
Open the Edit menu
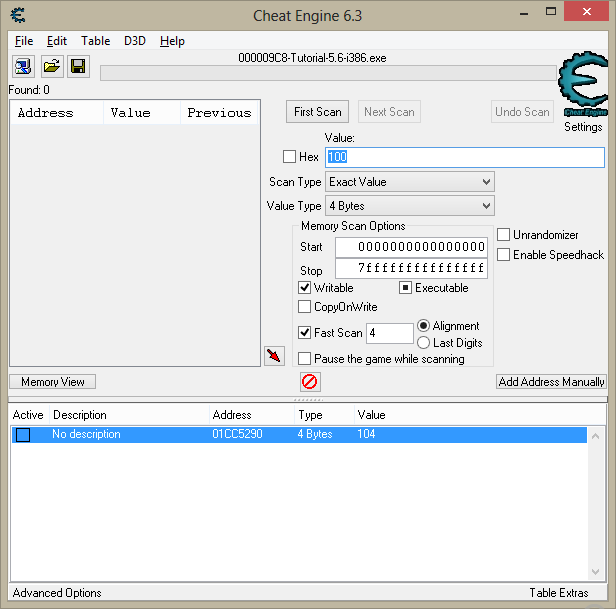pyautogui.click(x=57, y=41)
